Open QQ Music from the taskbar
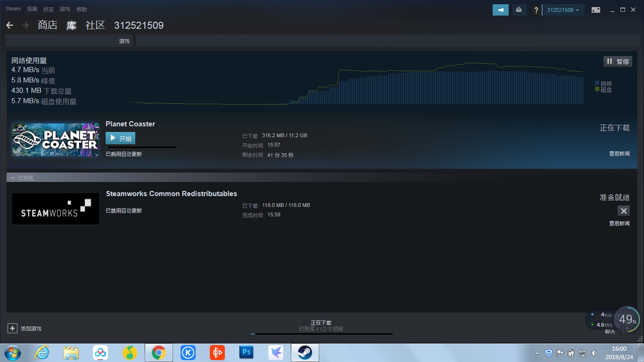Viewport: 644px width, 362px height. pos(130,353)
